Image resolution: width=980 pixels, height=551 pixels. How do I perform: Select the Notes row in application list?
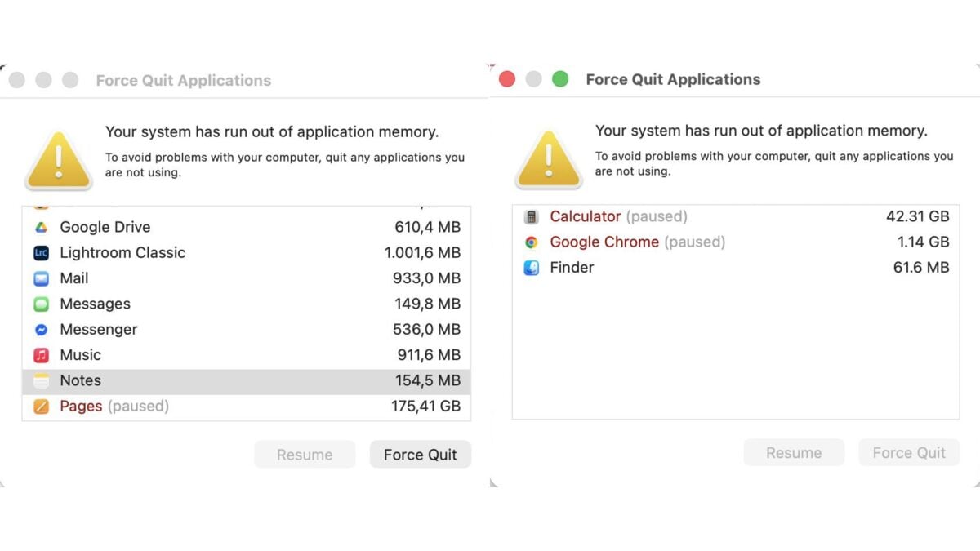pos(245,381)
